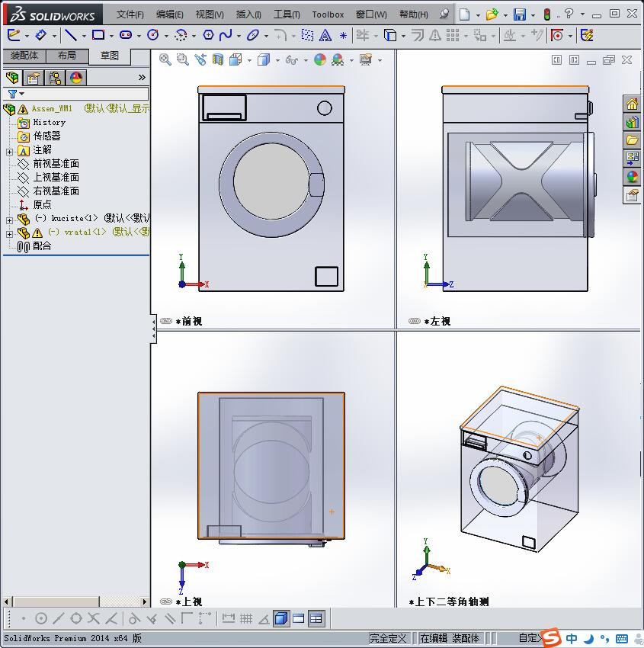Open View Orientation dropdown arrow
Screen dimensions: 644x648
(249, 61)
